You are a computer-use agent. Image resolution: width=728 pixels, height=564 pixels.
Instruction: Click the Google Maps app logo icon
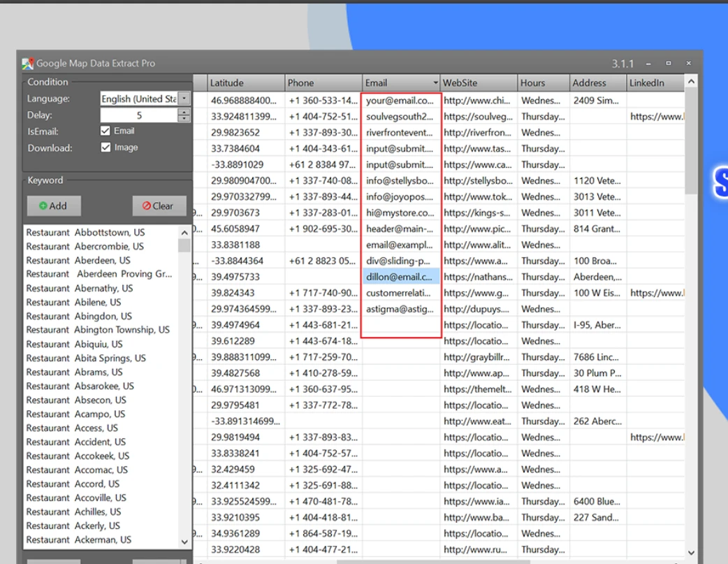pyautogui.click(x=28, y=64)
